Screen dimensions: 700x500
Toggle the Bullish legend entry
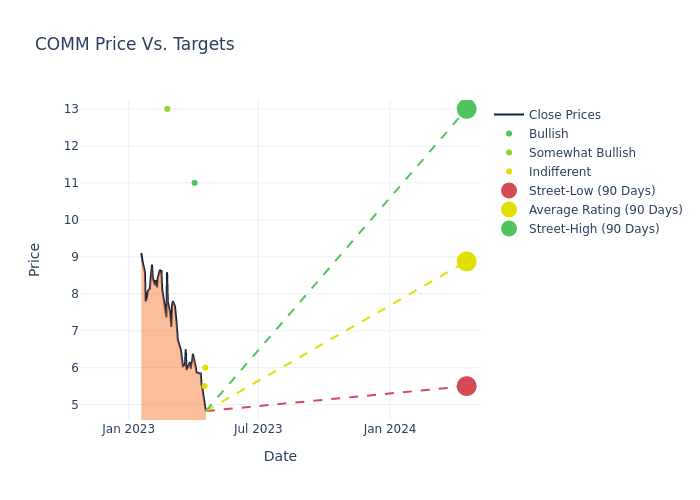pos(548,134)
